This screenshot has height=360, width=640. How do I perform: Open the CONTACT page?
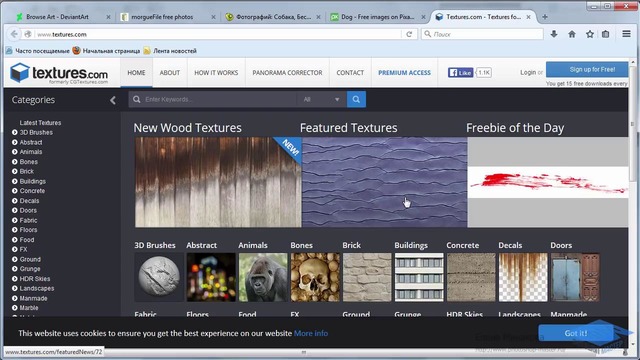pyautogui.click(x=350, y=73)
